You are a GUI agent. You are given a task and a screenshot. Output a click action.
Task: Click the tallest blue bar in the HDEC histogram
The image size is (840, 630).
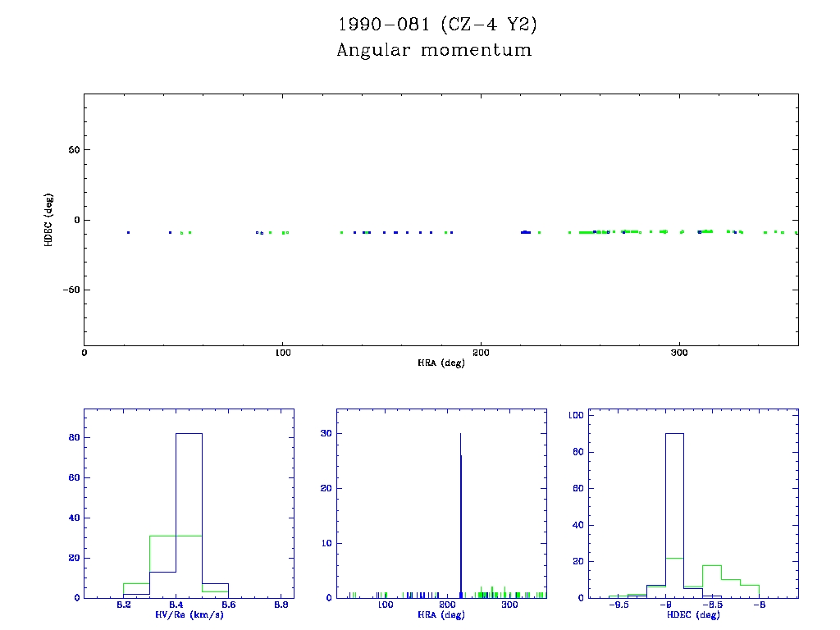coord(674,515)
